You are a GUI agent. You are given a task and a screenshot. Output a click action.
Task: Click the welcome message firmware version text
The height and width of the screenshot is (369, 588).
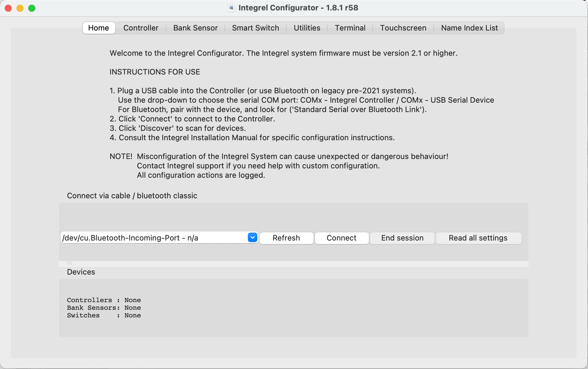click(x=283, y=53)
